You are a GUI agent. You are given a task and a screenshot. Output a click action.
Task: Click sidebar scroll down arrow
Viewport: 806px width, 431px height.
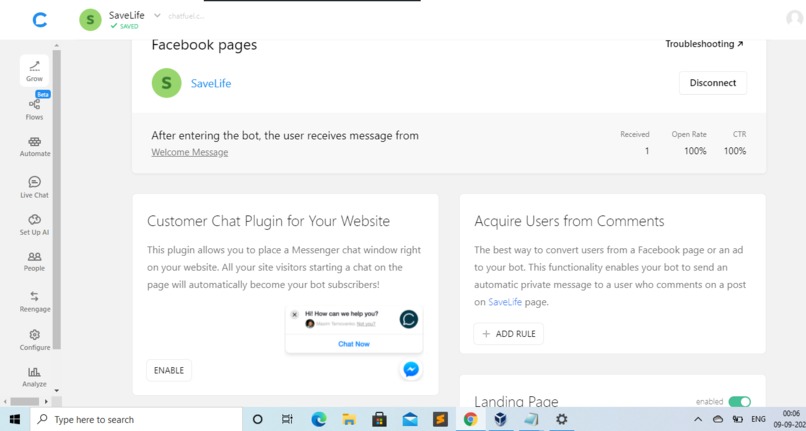[57, 391]
